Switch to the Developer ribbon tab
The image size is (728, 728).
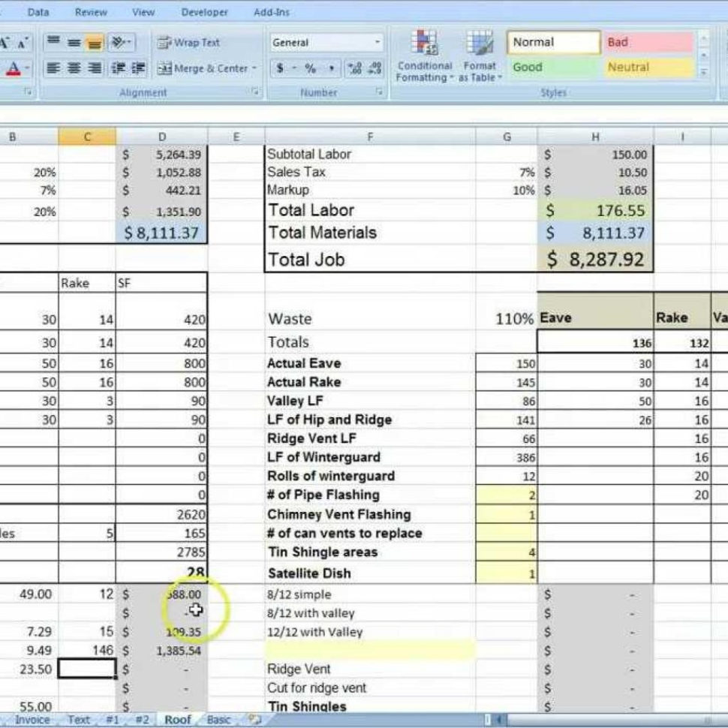click(204, 12)
